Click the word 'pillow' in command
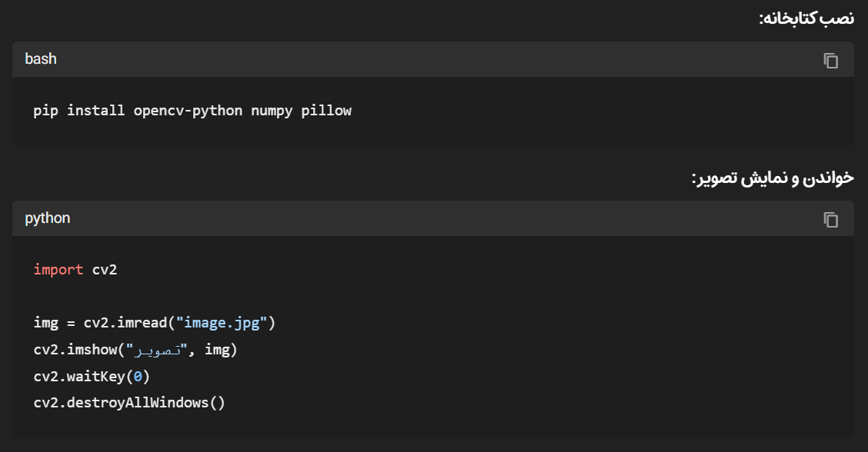The width and height of the screenshot is (868, 452). tap(326, 111)
